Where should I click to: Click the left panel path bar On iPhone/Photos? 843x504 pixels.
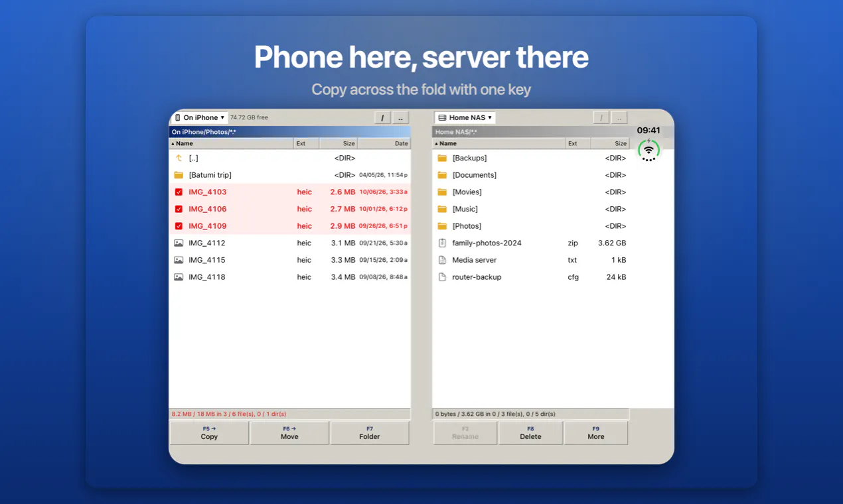click(x=289, y=132)
